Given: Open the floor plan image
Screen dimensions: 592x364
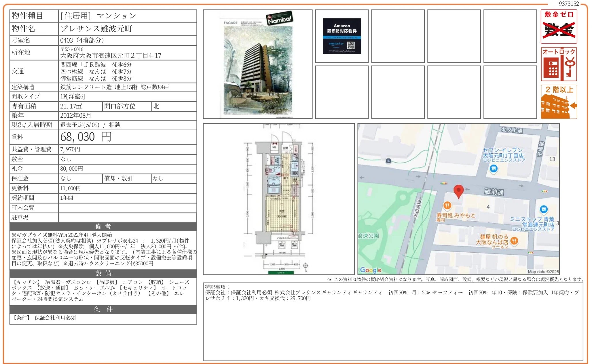Looking at the screenshot, I should (278, 199).
